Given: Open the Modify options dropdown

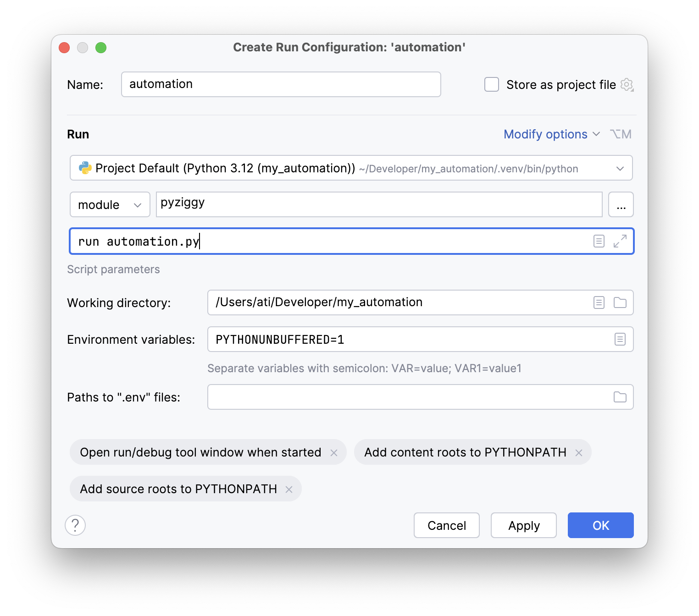Looking at the screenshot, I should [x=551, y=134].
